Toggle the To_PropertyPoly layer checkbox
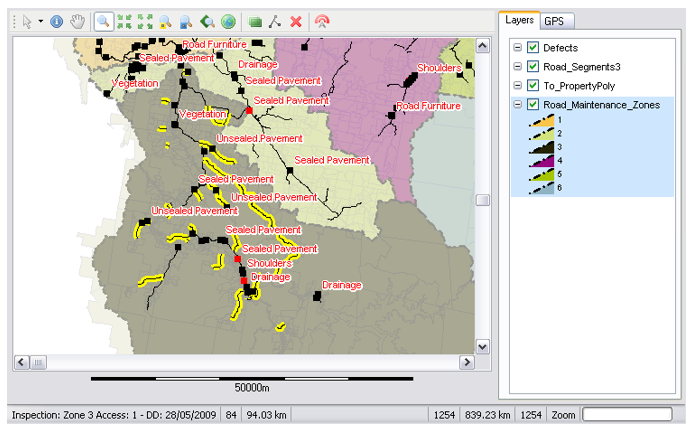The height and width of the screenshot is (435, 693). (x=533, y=86)
